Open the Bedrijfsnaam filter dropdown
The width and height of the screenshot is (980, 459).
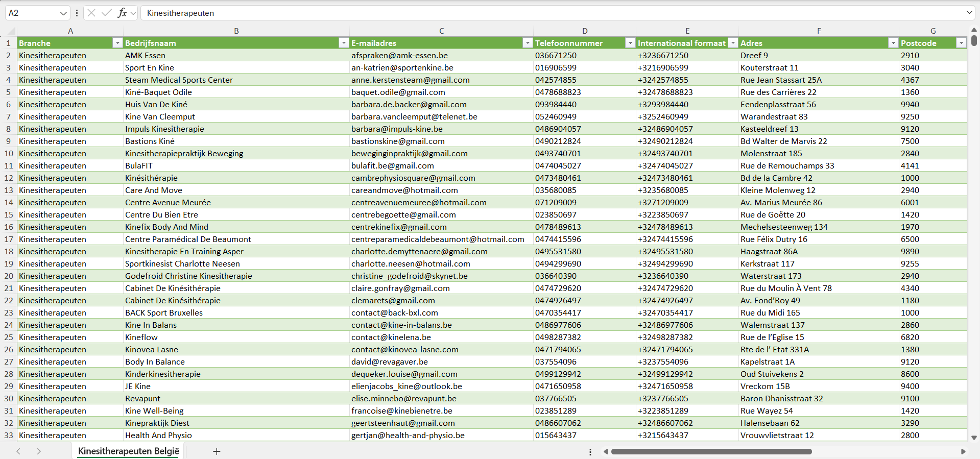pyautogui.click(x=344, y=43)
